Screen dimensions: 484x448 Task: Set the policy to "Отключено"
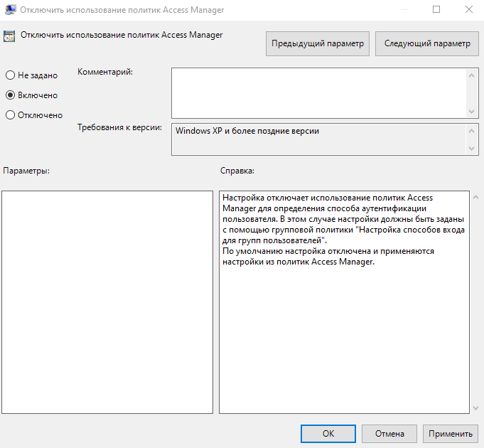(11, 114)
